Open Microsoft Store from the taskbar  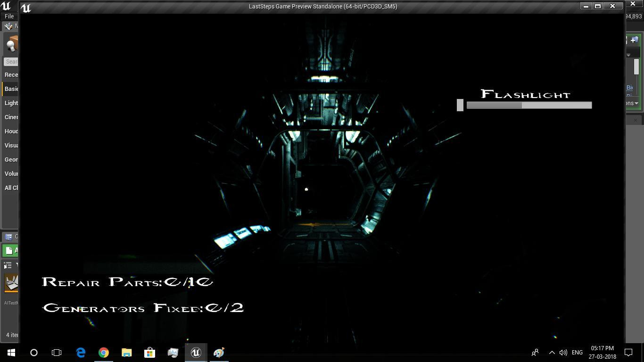(149, 353)
